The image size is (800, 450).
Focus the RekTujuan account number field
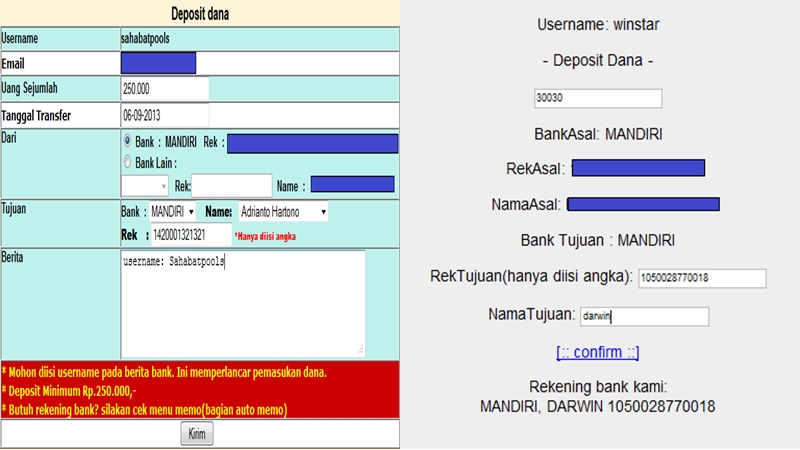(x=702, y=277)
